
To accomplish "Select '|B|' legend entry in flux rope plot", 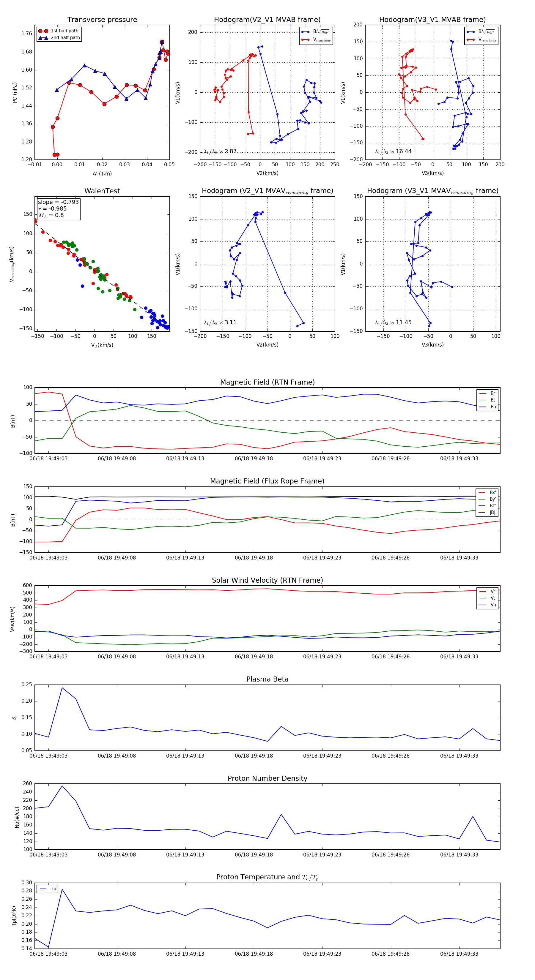I will point(487,513).
